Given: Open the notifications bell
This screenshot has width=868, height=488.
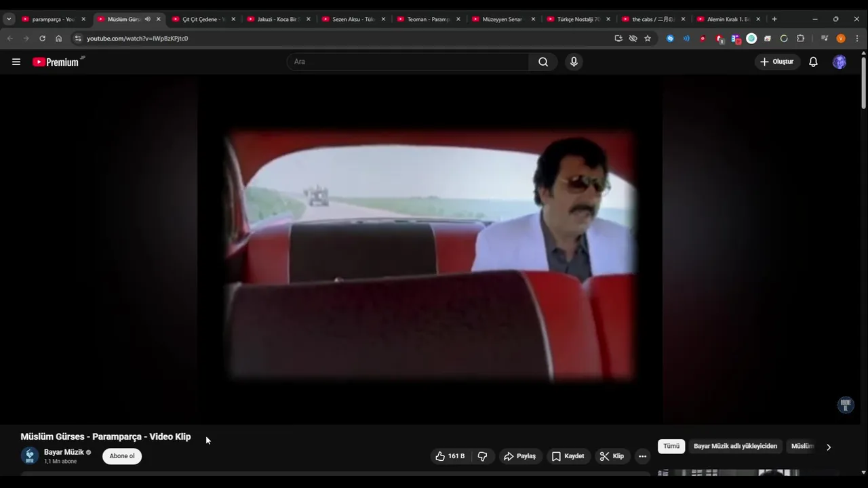Looking at the screenshot, I should [x=813, y=62].
